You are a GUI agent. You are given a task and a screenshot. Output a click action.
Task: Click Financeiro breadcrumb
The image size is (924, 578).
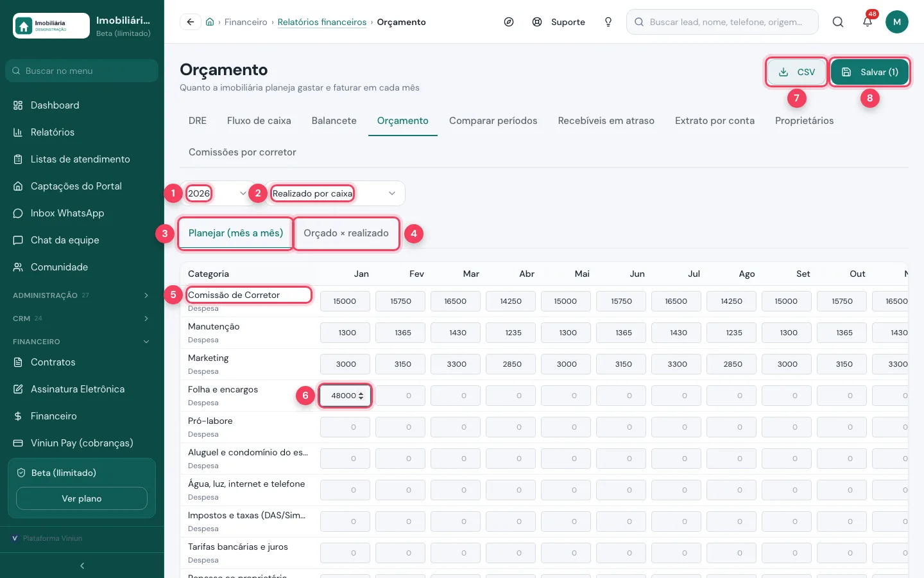click(x=246, y=22)
